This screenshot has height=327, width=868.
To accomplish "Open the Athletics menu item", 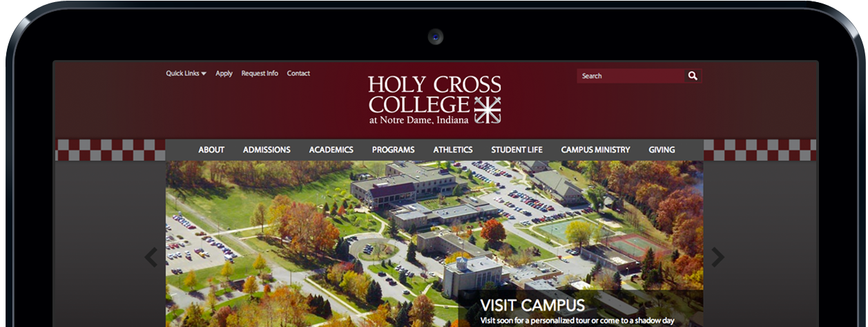I will click(x=453, y=150).
